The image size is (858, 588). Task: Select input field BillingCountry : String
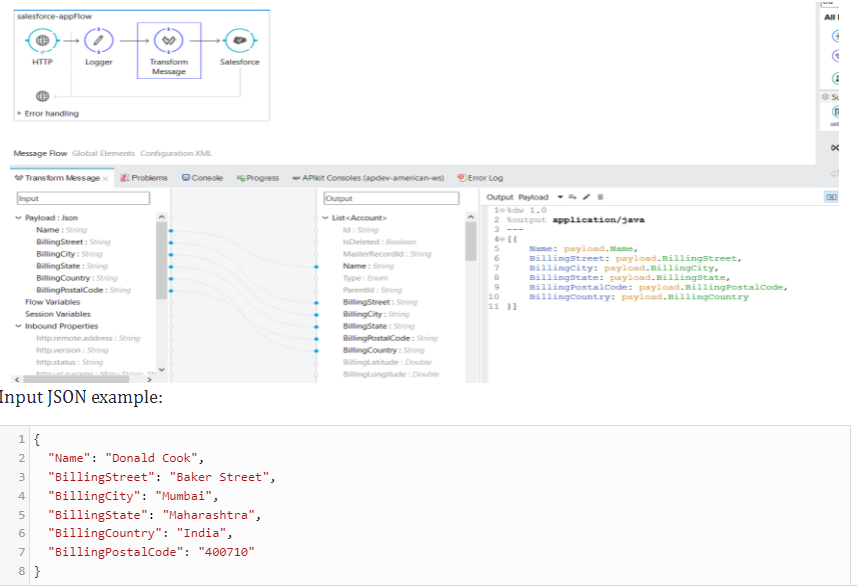(x=77, y=278)
